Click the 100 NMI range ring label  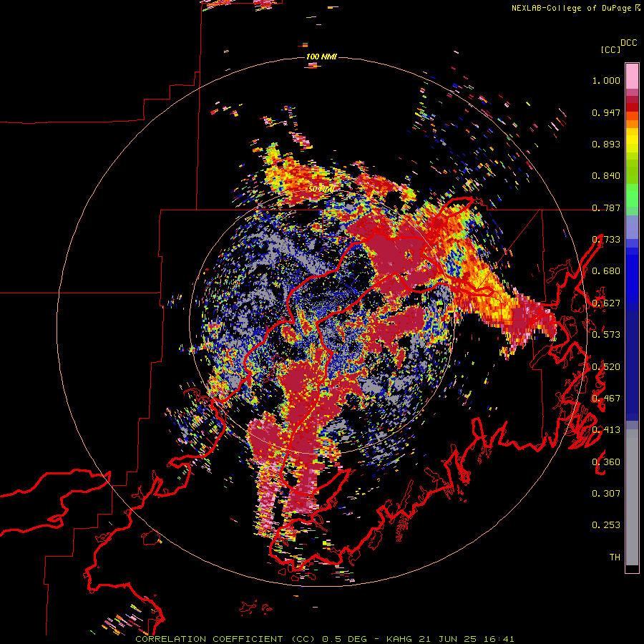[321, 57]
